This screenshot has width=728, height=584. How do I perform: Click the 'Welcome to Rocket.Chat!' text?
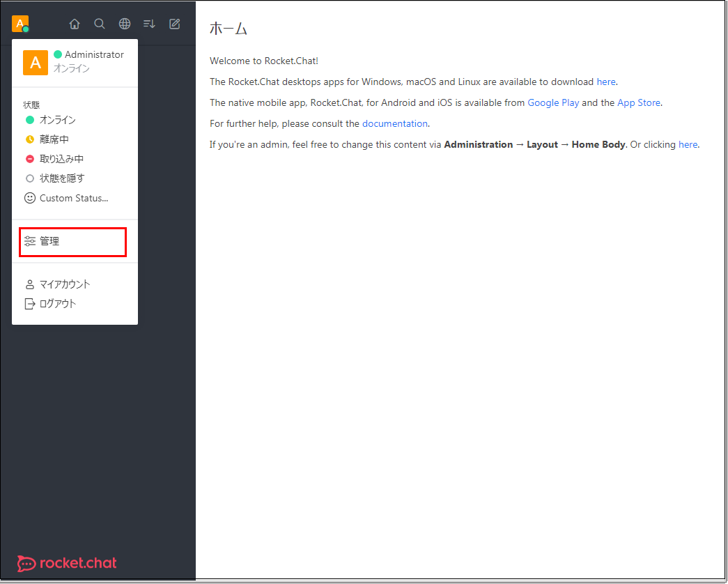(264, 61)
